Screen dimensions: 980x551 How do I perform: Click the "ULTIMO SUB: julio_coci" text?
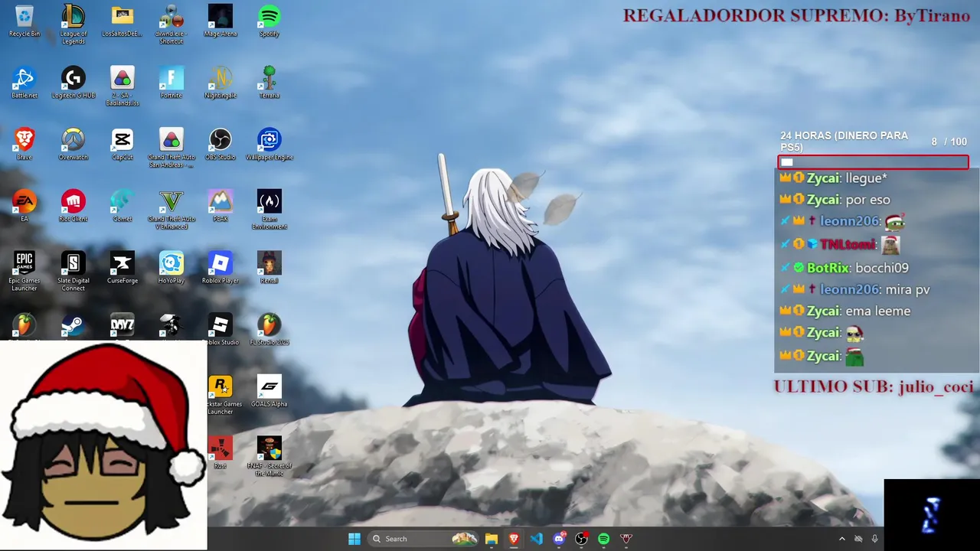coord(874,386)
